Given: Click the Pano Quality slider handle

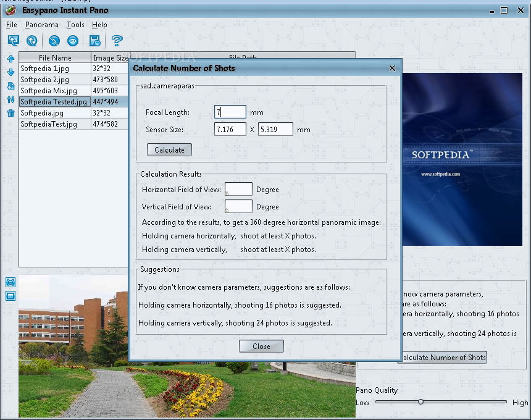Looking at the screenshot, I should [x=420, y=401].
